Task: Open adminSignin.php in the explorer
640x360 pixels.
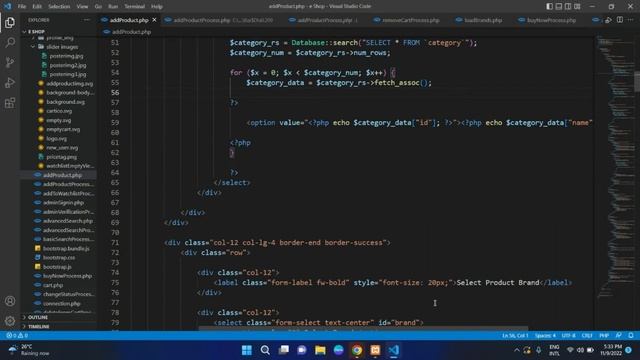Action: pyautogui.click(x=63, y=202)
